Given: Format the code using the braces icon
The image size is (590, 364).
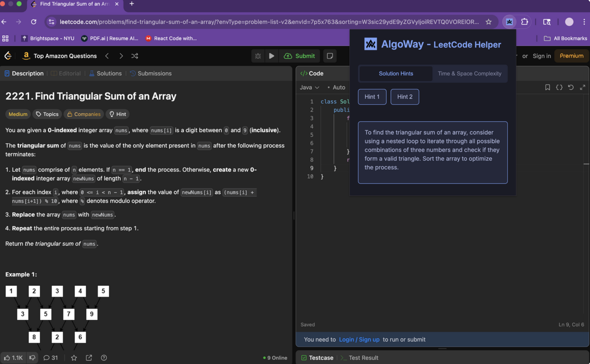Looking at the screenshot, I should click(559, 87).
